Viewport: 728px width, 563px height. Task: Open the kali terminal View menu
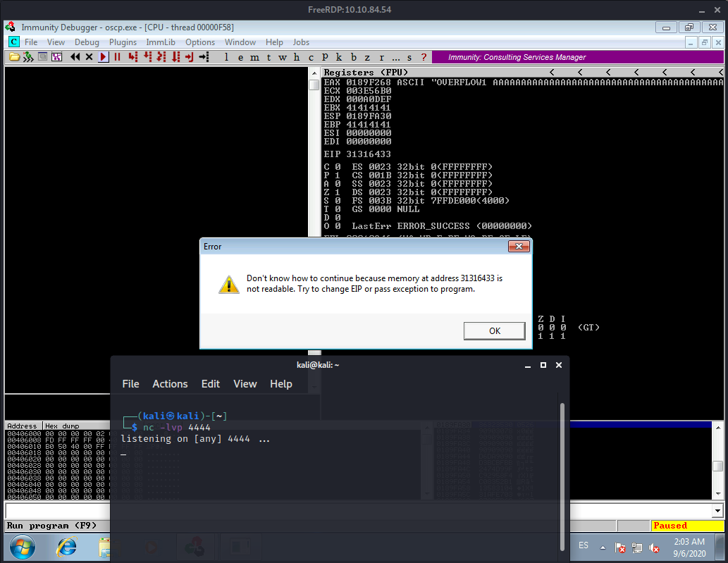245,384
